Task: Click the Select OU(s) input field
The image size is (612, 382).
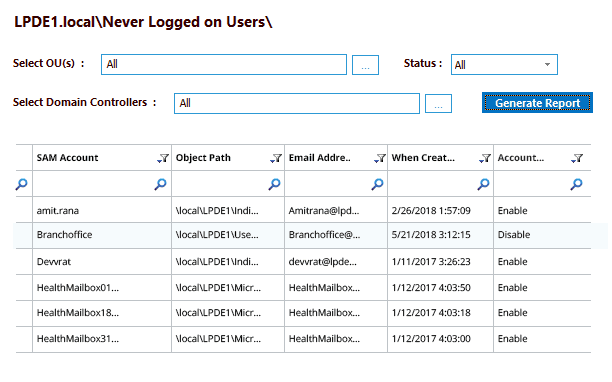Action: click(x=224, y=64)
